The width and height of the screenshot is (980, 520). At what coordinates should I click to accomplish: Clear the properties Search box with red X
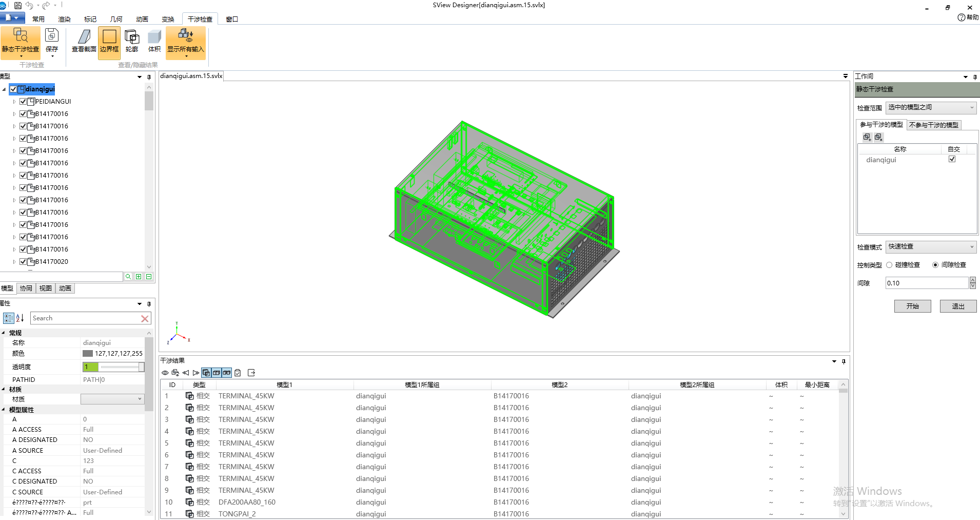145,319
